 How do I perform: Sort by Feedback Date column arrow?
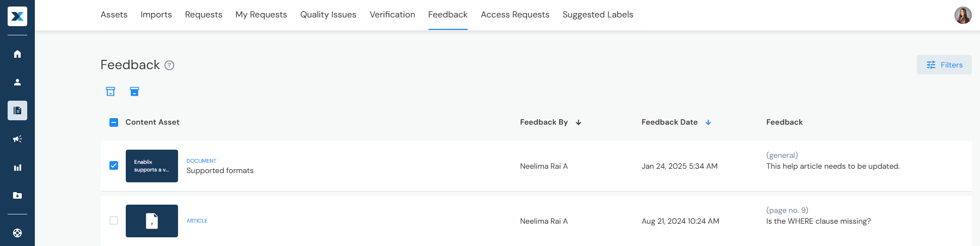[x=708, y=122]
